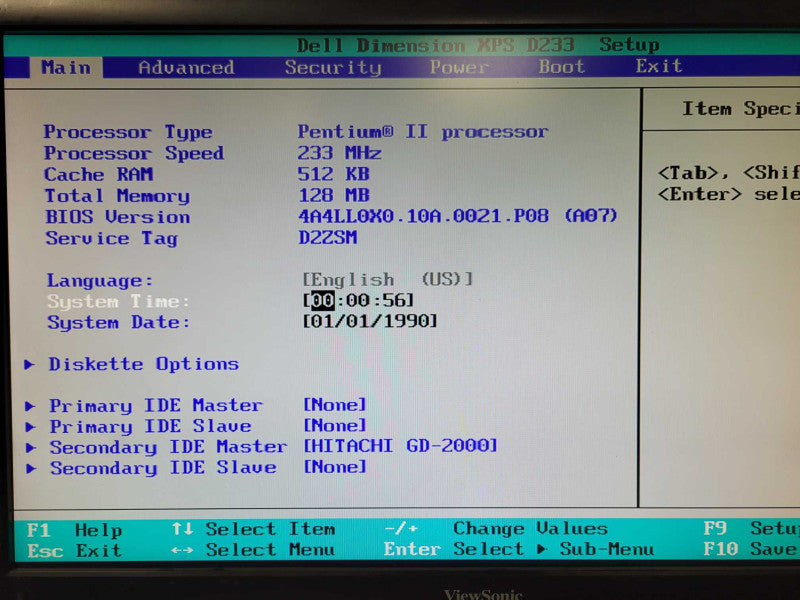Click the F9 Setup Defaults hint

click(x=751, y=528)
